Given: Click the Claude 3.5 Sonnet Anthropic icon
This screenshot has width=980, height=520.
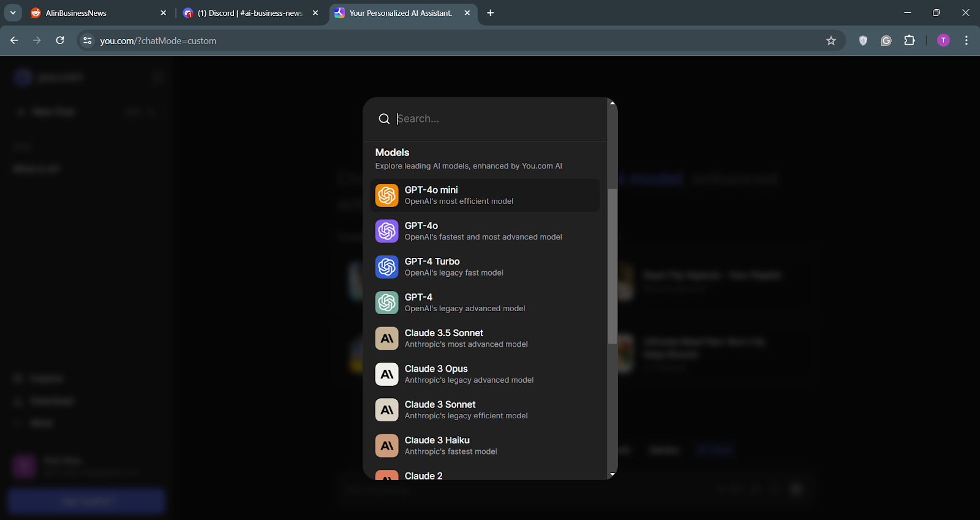Looking at the screenshot, I should 386,338.
